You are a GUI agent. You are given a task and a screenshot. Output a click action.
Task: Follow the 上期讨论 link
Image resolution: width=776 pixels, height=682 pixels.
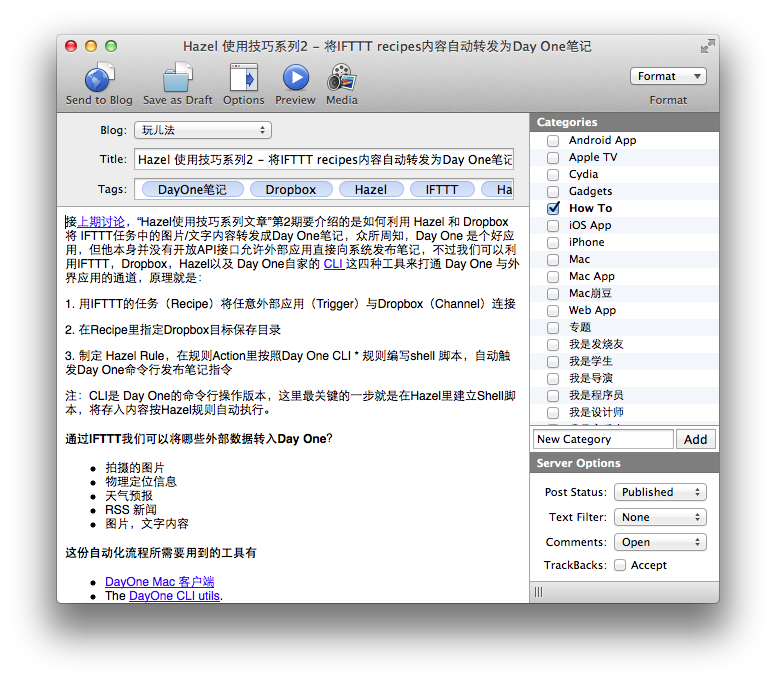(101, 222)
